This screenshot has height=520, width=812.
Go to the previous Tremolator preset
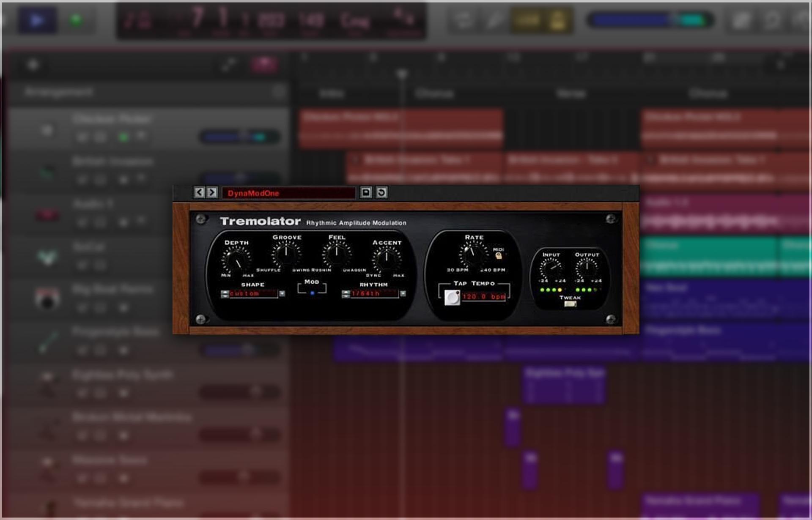point(199,193)
